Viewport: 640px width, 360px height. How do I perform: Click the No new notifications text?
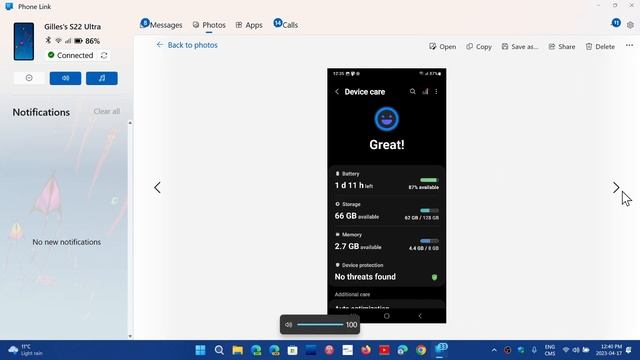click(67, 242)
